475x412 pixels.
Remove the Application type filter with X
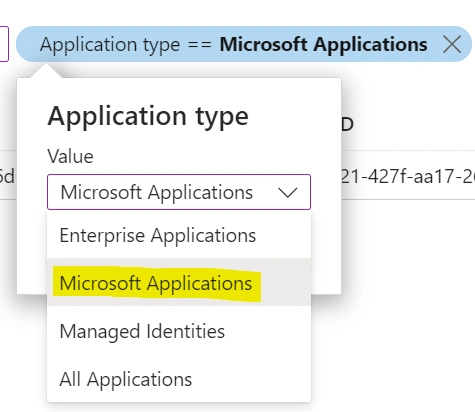coord(452,45)
